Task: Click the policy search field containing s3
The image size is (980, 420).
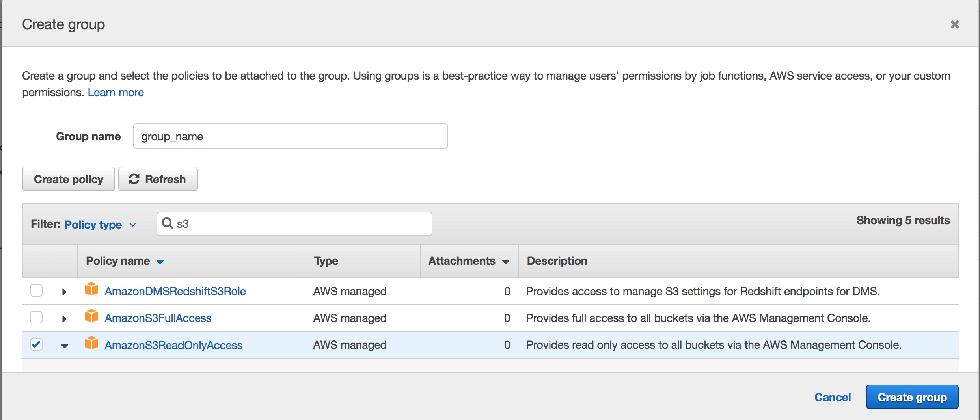Action: tap(294, 224)
